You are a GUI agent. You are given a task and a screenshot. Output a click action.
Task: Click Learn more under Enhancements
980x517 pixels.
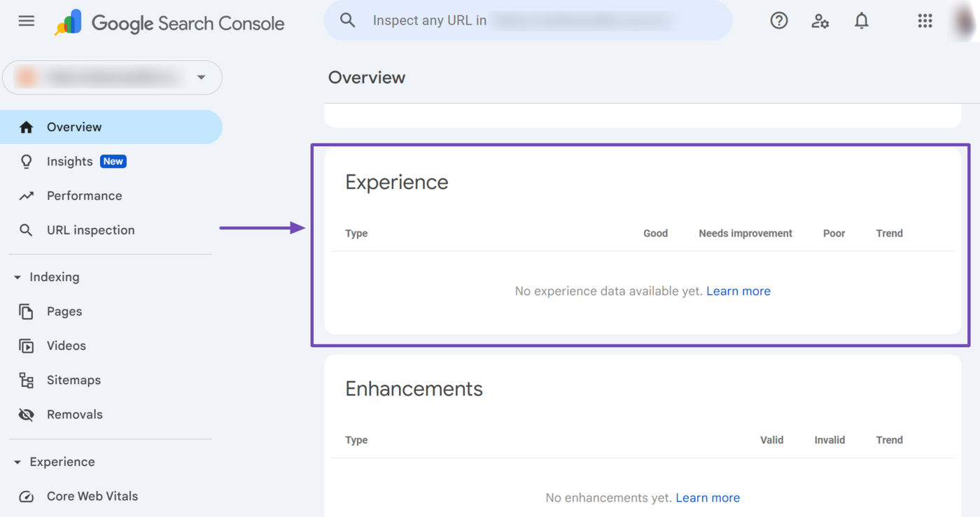point(707,498)
